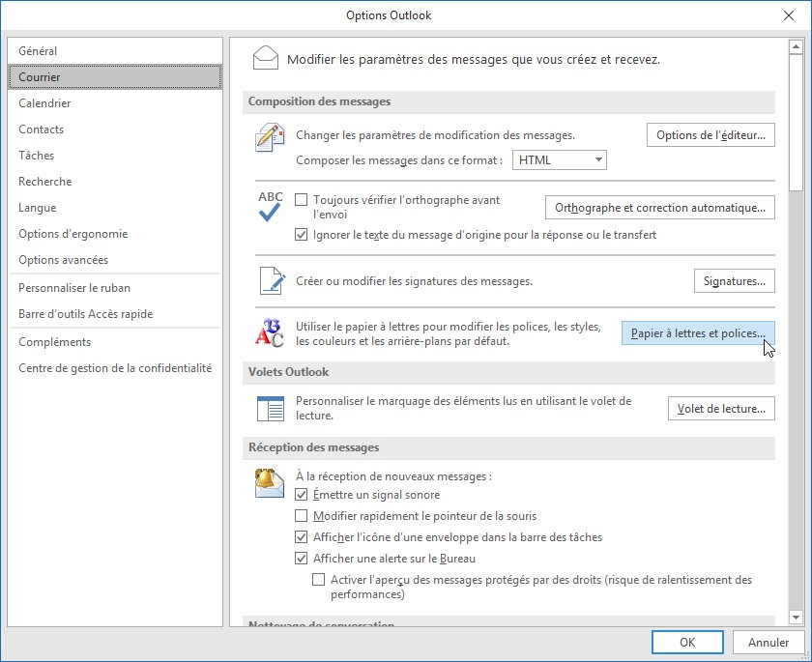The width and height of the screenshot is (812, 662).
Task: Uncheck Afficher une alerte sur le Bureau
Action: pyautogui.click(x=301, y=558)
